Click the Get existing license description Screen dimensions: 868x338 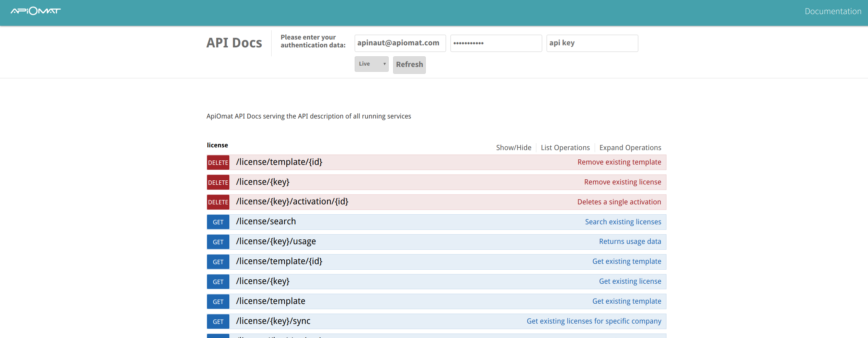coord(630,281)
